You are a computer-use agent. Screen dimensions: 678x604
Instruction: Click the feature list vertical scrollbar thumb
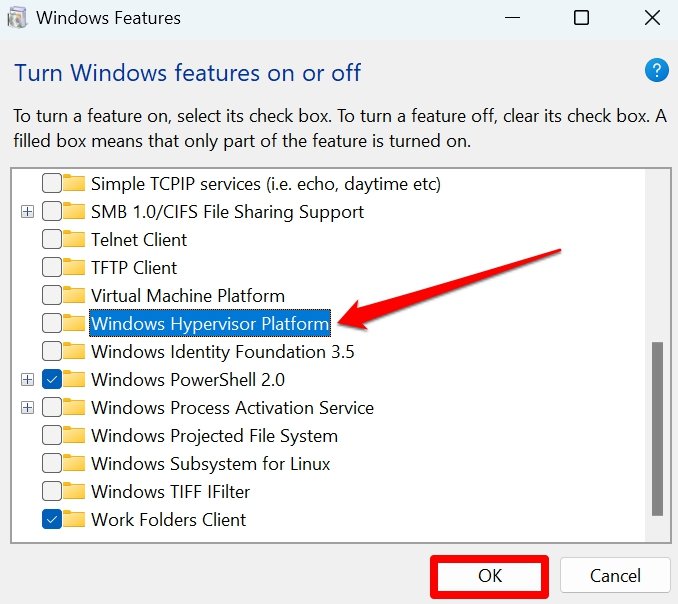[657, 428]
